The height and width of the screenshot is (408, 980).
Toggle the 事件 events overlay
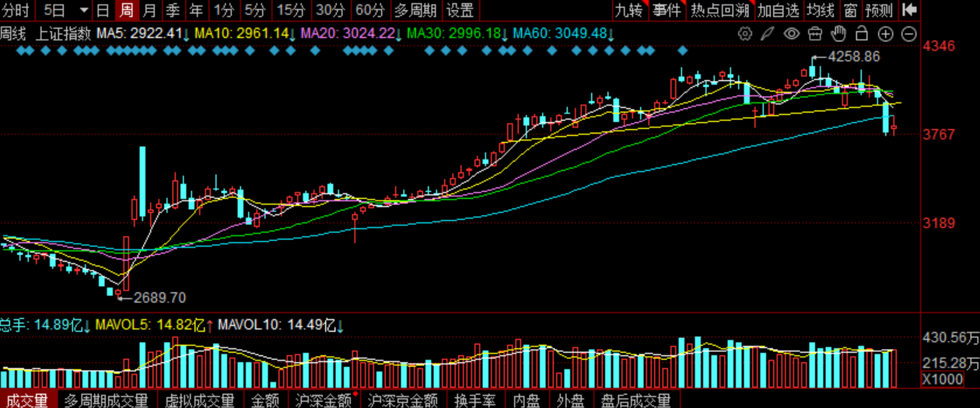tap(667, 10)
